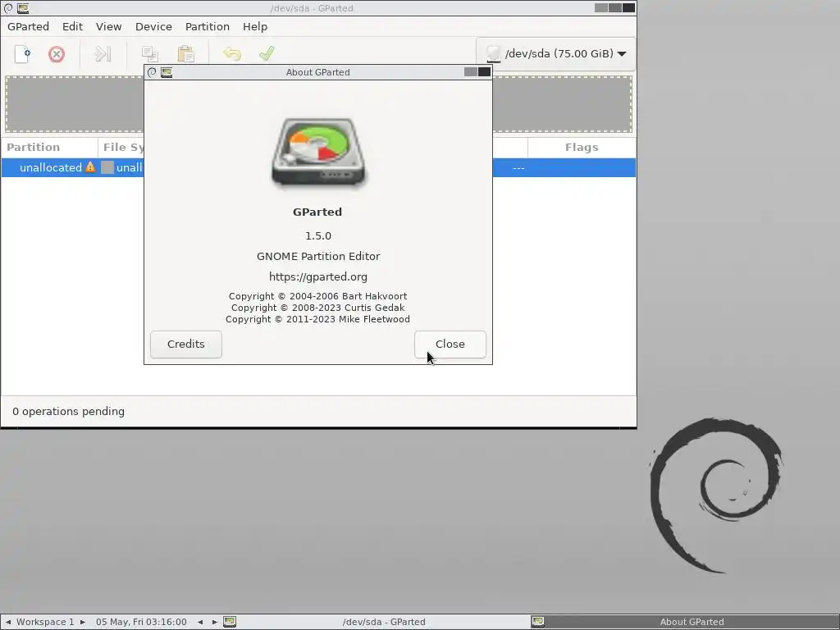Viewport: 840px width, 630px height.
Task: Click the Flags column header
Action: coord(582,148)
